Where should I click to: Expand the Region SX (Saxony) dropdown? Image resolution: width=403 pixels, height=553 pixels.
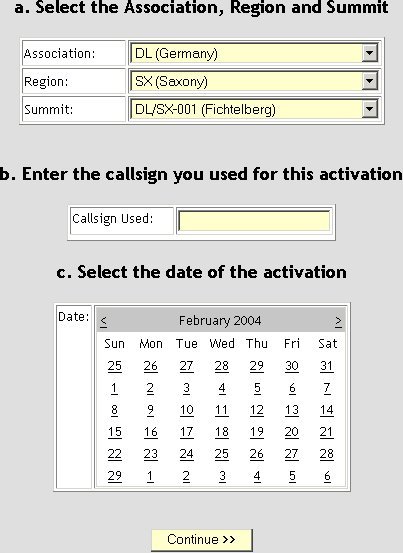click(254, 81)
